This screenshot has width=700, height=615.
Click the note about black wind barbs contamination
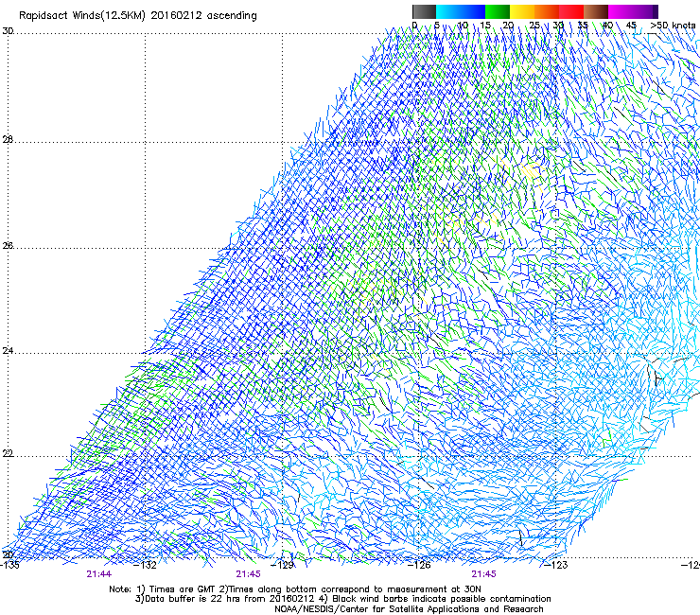tap(436, 599)
